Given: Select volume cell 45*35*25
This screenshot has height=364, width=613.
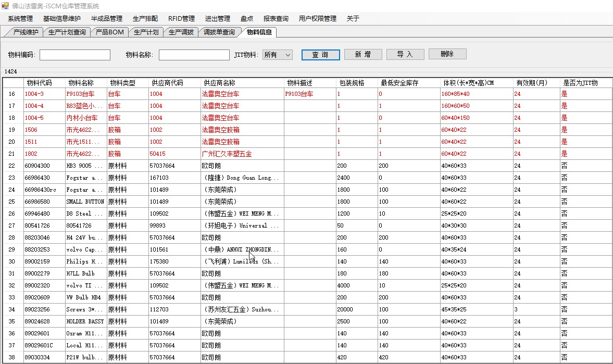Looking at the screenshot, I should [x=477, y=309].
